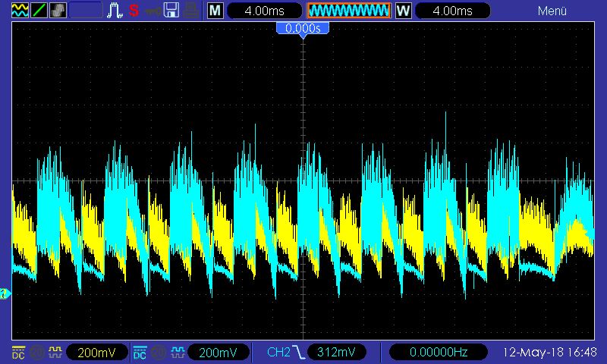Click the 0.000s trigger position marker
This screenshot has width=607, height=364.
pyautogui.click(x=303, y=28)
